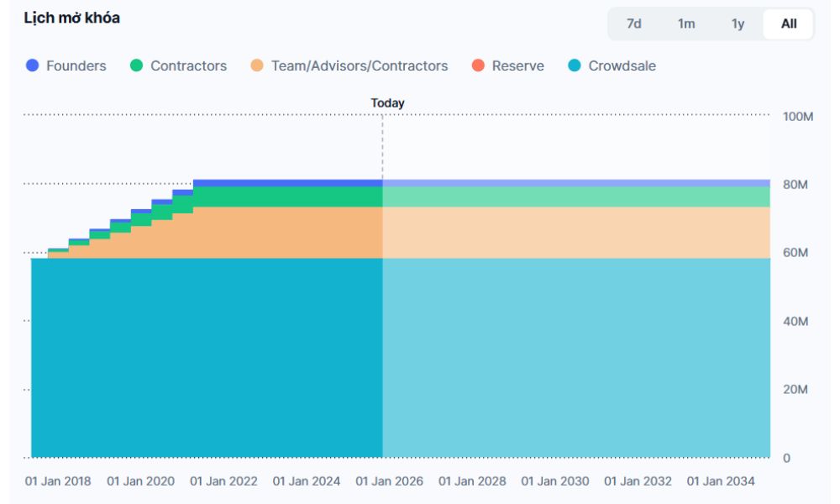Screen dimensions: 840x504
Task: Click the 01 Jan 2018 axis label
Action: pos(58,481)
